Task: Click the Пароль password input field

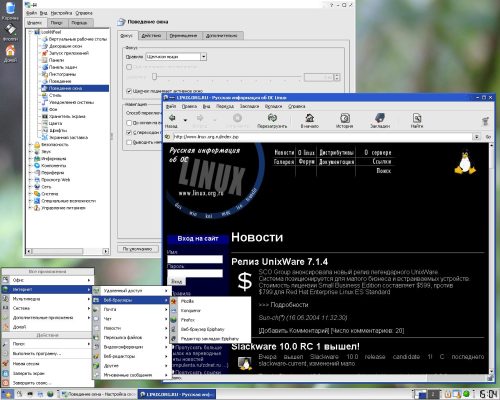Action: tap(195, 273)
